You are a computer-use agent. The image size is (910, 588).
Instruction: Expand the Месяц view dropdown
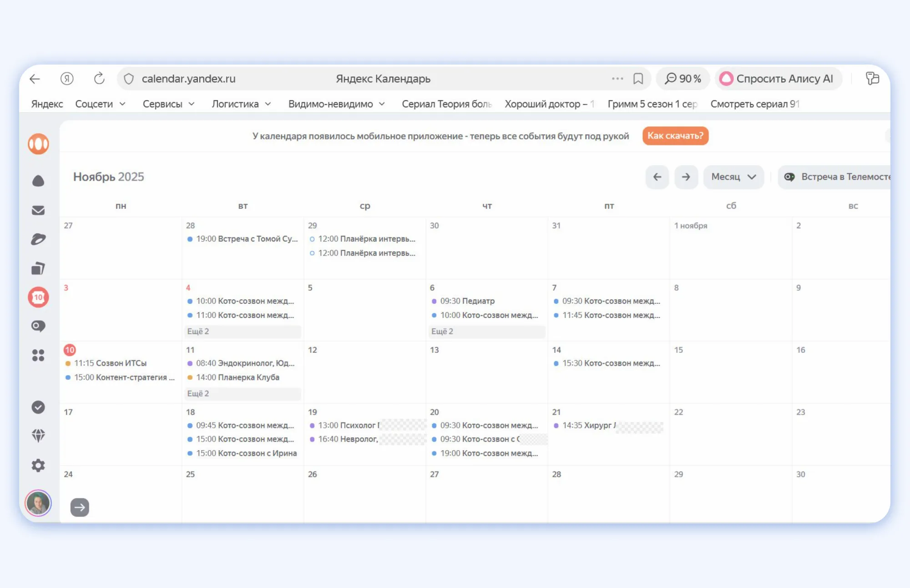click(733, 177)
